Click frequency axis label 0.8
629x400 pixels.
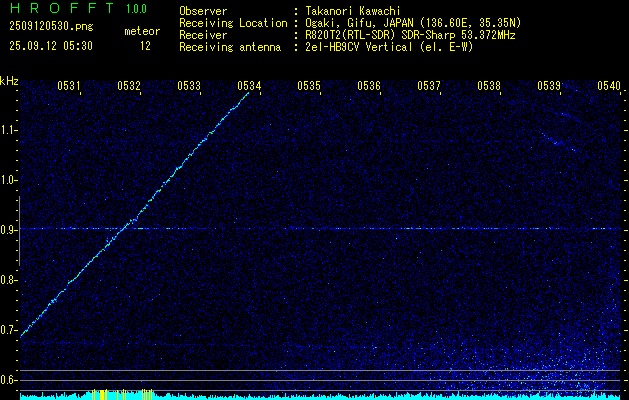[9, 280]
